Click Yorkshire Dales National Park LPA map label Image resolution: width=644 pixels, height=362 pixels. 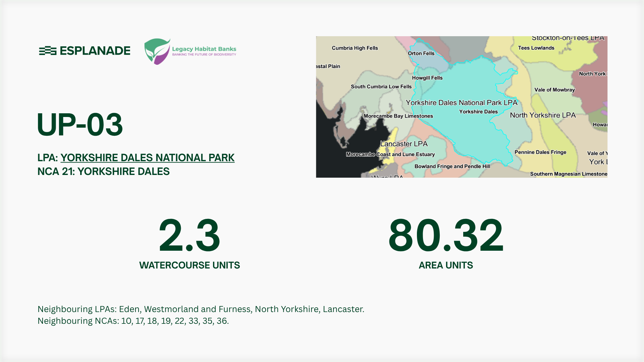[462, 103]
